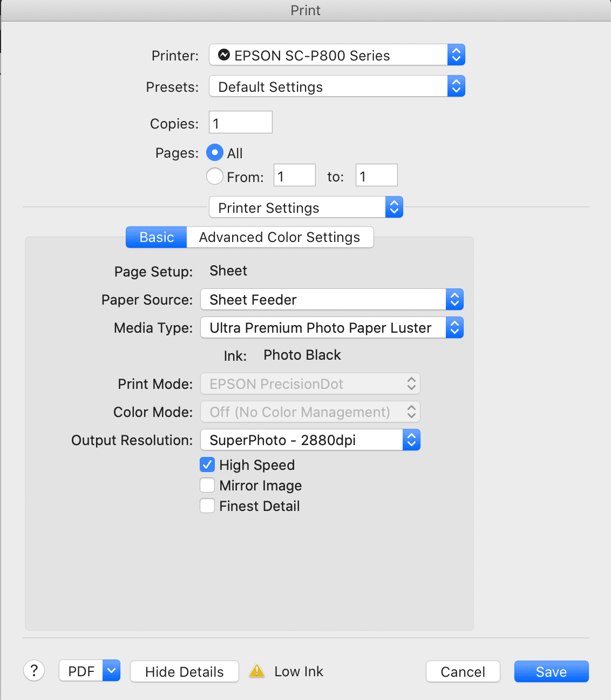Click the PDF button
This screenshot has width=611, height=700.
tap(81, 671)
